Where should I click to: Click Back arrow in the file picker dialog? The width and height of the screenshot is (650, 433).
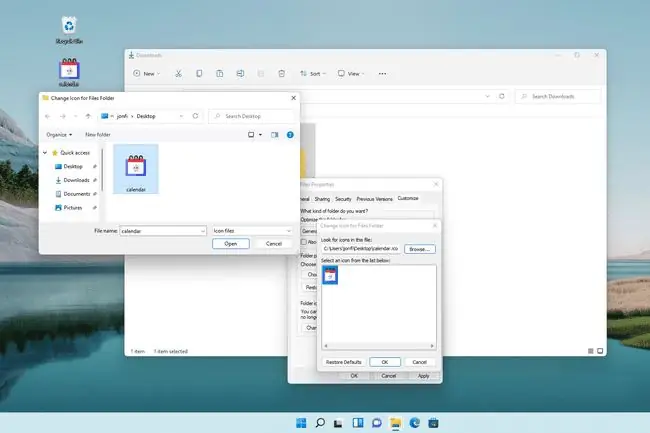coord(48,116)
